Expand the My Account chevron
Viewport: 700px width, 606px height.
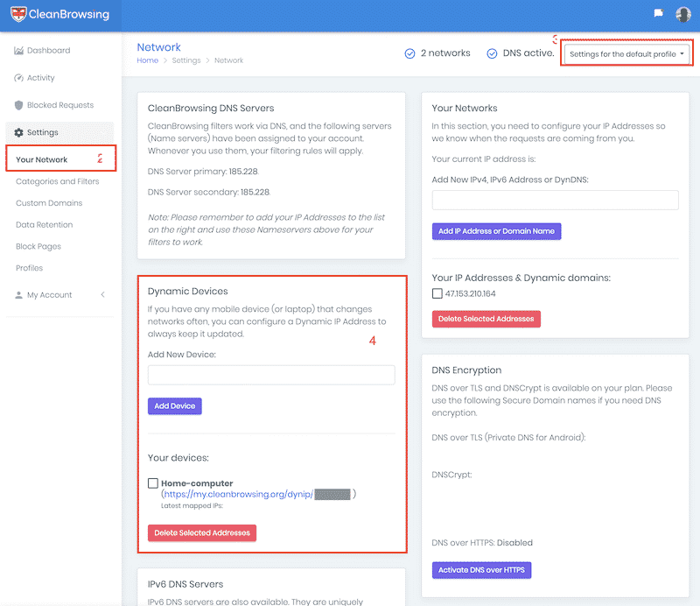pos(102,295)
